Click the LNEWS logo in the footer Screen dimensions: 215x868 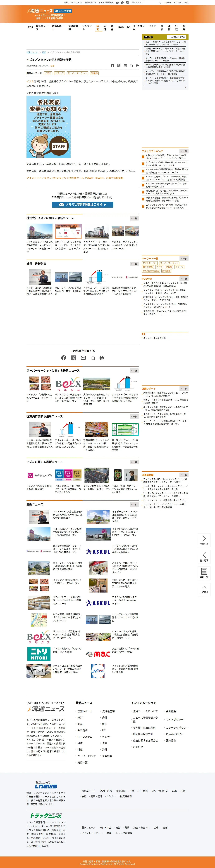pyautogui.click(x=46, y=784)
